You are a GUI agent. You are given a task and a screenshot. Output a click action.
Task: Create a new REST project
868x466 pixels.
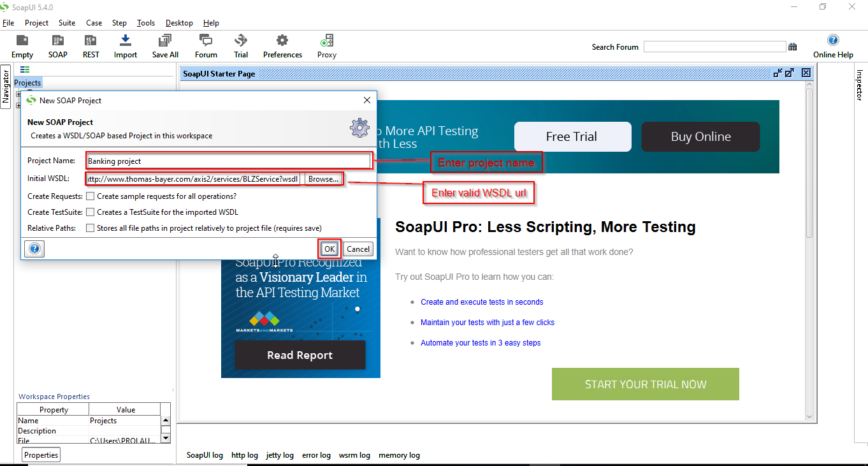[90, 45]
